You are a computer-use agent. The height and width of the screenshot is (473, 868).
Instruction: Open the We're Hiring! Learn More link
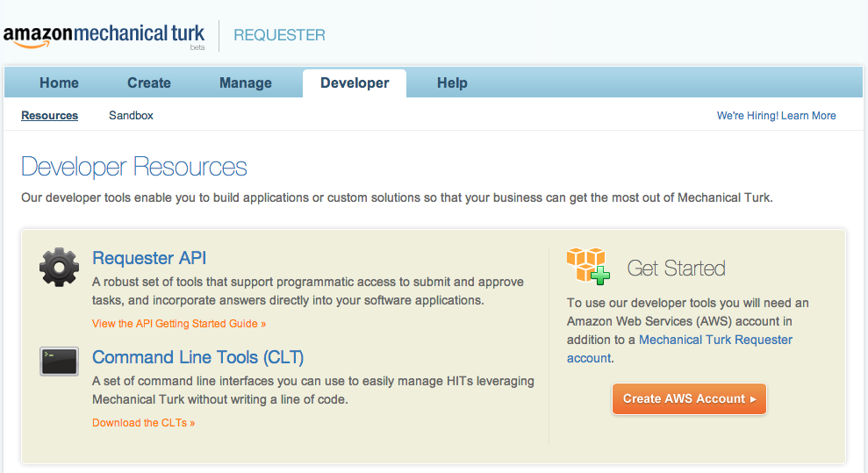[x=776, y=116]
